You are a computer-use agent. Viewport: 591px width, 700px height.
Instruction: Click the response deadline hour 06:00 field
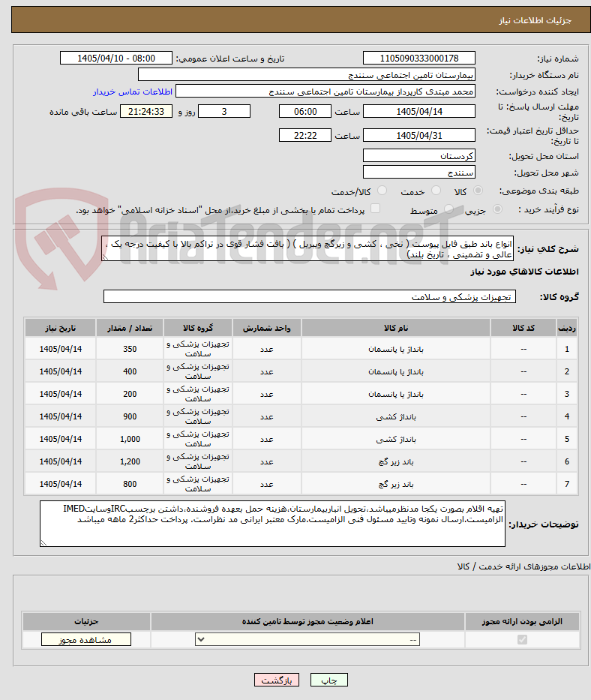[305, 111]
